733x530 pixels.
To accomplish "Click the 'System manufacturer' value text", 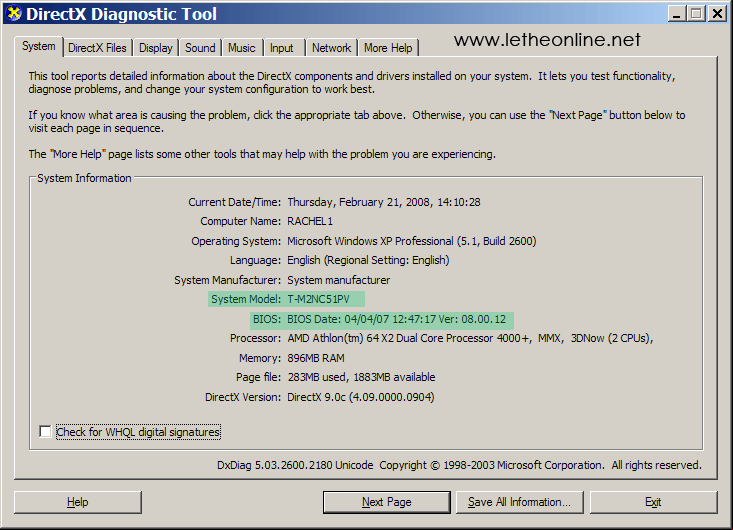I will 338,280.
